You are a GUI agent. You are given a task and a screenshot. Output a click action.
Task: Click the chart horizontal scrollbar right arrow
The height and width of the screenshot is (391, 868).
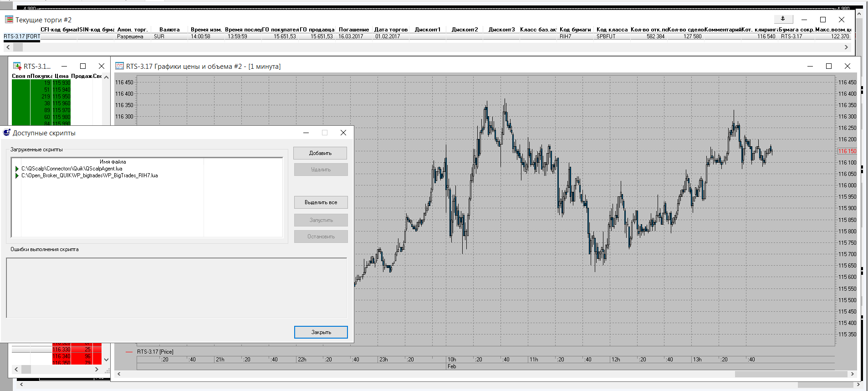tap(852, 374)
